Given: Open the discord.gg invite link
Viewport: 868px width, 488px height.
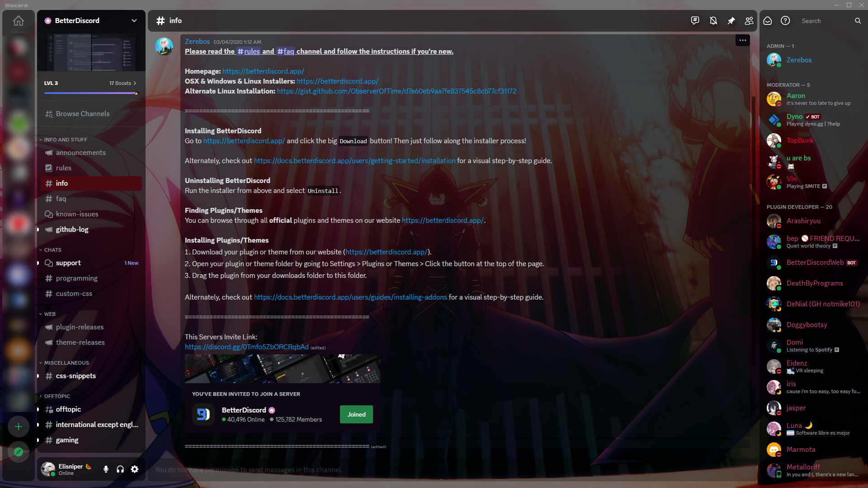Looking at the screenshot, I should point(246,347).
